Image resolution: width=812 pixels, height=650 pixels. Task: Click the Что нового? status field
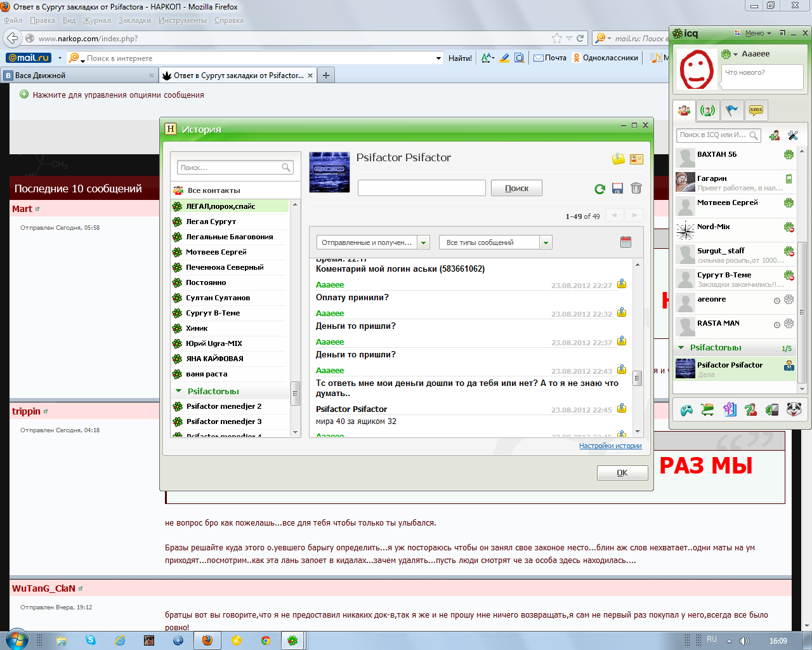pos(763,77)
